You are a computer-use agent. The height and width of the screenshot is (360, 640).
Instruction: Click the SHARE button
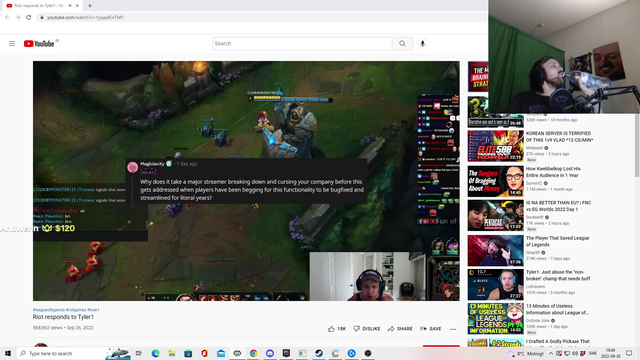(x=400, y=329)
